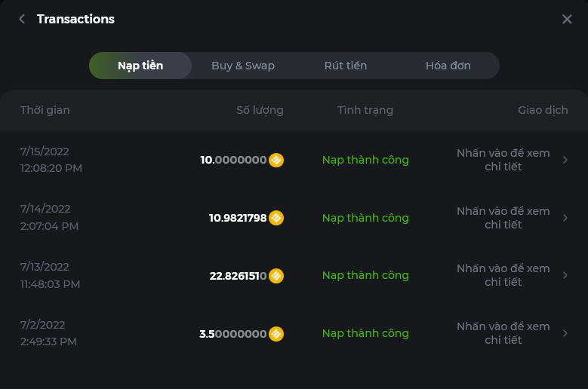Click the coin icon beside 10.9821798

[x=276, y=218]
